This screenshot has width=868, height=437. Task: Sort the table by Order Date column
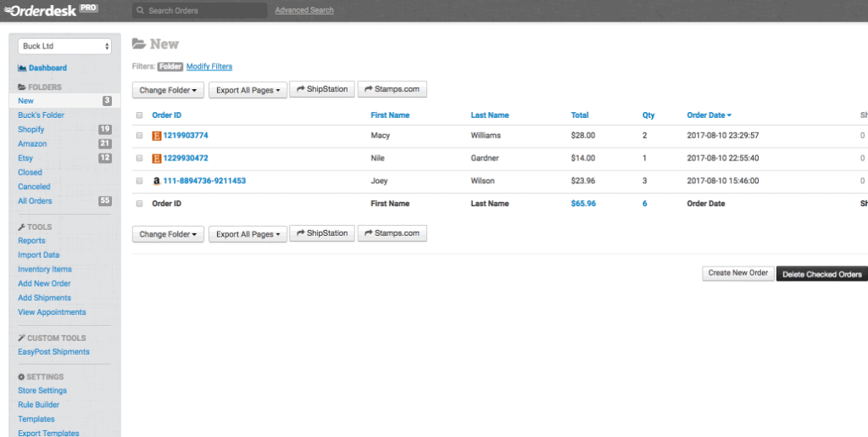pyautogui.click(x=709, y=115)
